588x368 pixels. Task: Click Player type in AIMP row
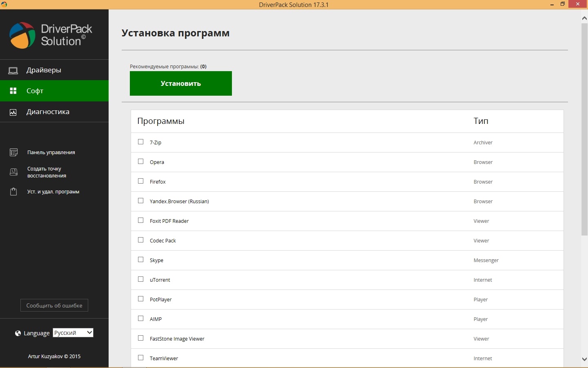click(481, 319)
